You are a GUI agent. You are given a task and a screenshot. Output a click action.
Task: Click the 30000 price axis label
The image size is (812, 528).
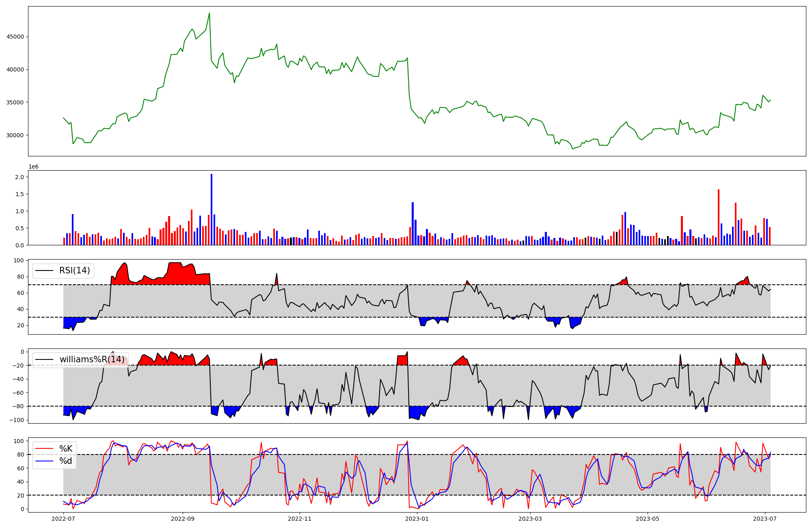16,135
